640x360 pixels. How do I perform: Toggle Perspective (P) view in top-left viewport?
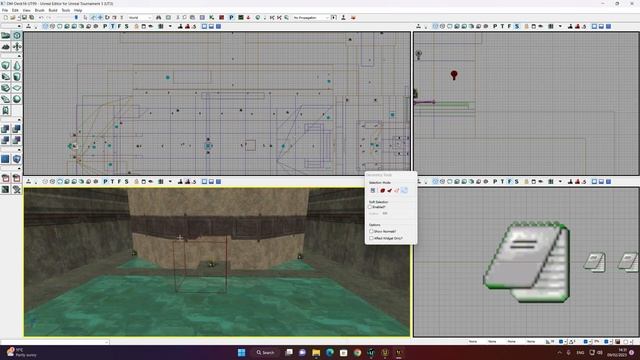pyautogui.click(x=105, y=26)
